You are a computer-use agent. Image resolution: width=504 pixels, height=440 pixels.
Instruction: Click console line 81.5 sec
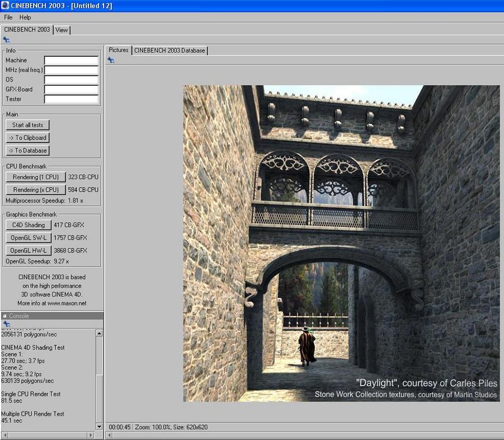coord(12,401)
